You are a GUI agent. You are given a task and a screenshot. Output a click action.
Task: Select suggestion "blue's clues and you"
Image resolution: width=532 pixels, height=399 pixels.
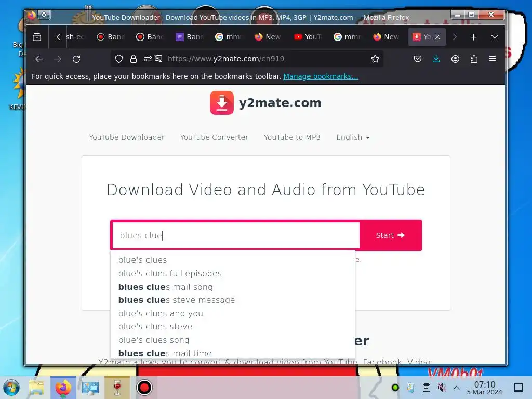coord(233,313)
